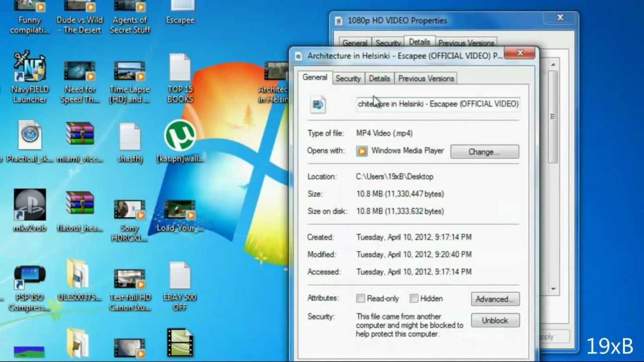Click scrollbar thumb in 1080p HD VIDEO Properties
The image size is (644, 362).
pos(553,117)
